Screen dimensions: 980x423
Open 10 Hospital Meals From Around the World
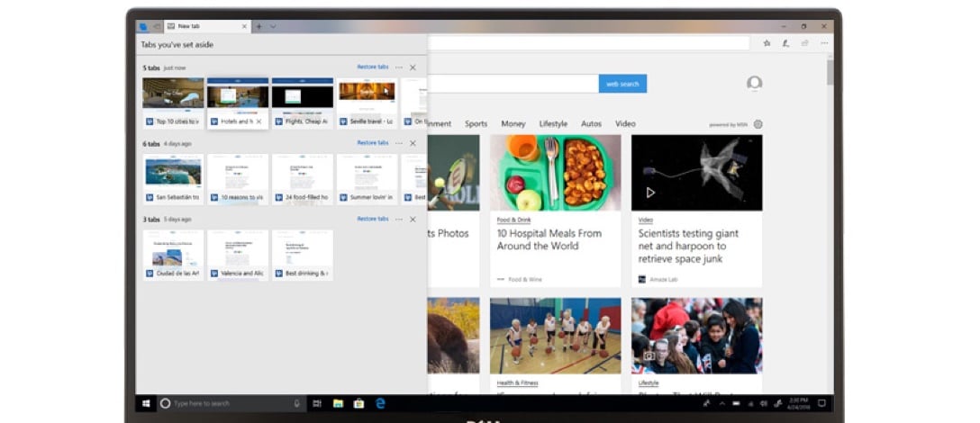(549, 239)
